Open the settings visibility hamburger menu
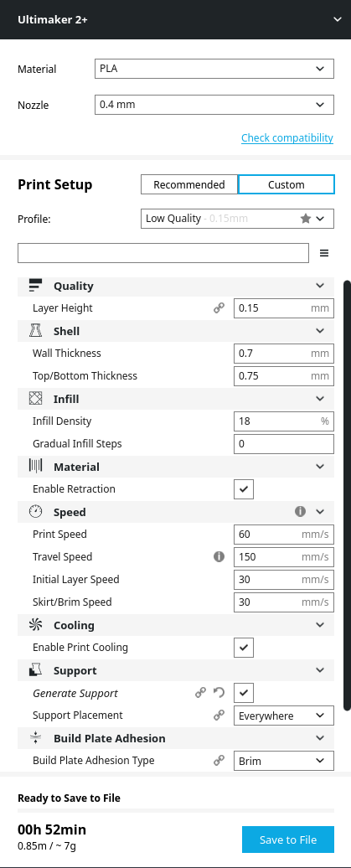351x868 pixels. (324, 253)
